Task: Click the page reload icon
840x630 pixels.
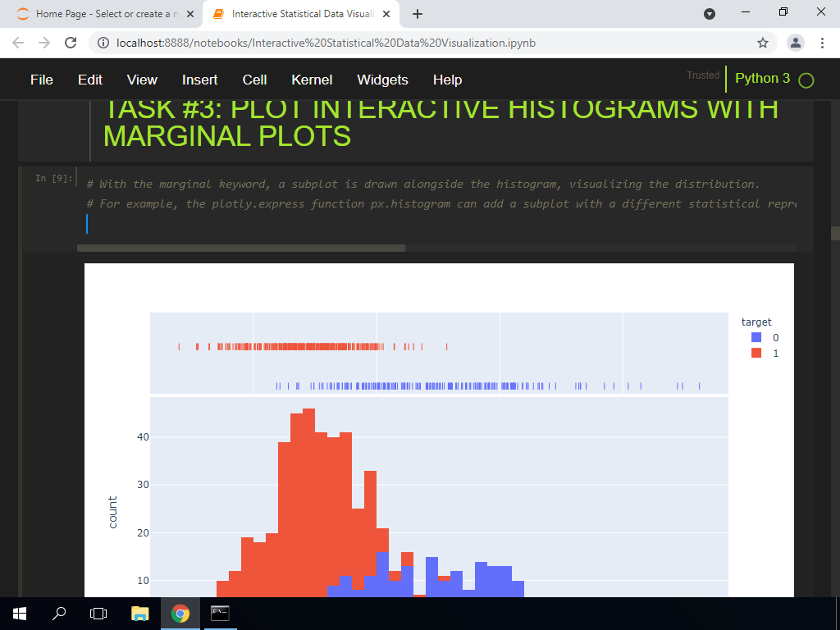Action: 70,43
